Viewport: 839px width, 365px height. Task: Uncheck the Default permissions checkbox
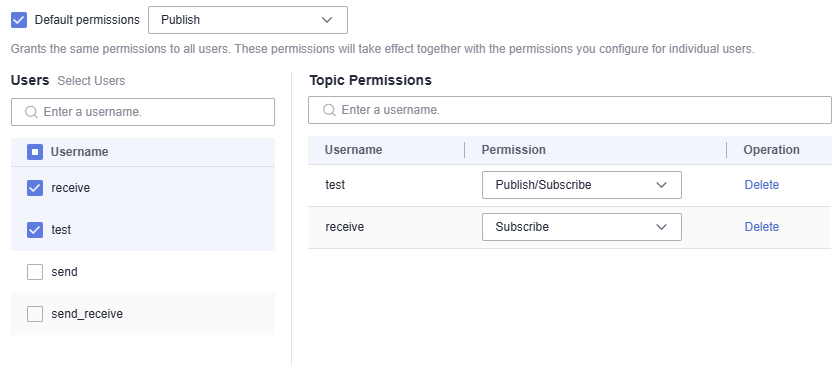tap(19, 20)
